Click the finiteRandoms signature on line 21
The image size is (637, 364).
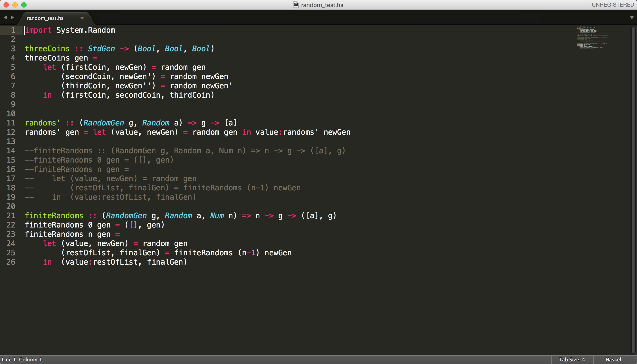click(54, 216)
